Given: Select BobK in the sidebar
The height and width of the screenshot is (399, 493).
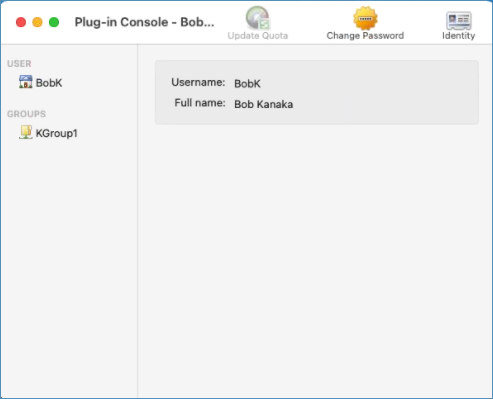Looking at the screenshot, I should [49, 83].
